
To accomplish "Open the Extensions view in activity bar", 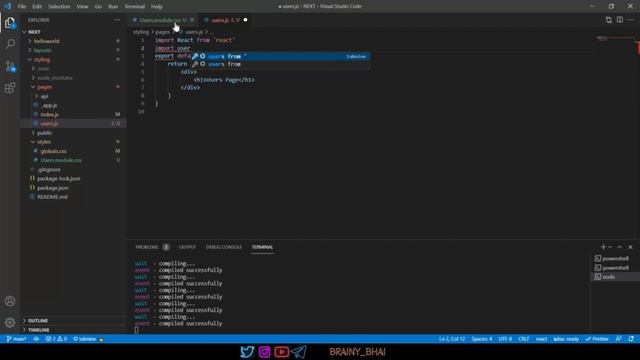I will (x=10, y=88).
